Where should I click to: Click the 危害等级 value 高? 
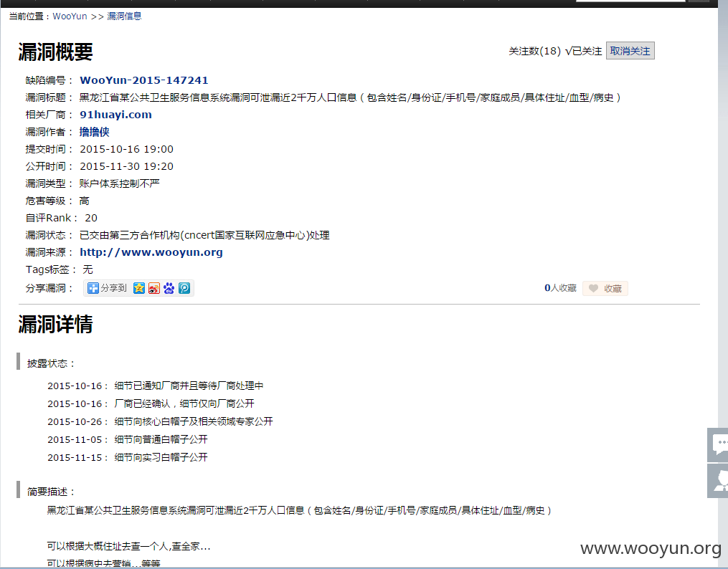coord(84,201)
